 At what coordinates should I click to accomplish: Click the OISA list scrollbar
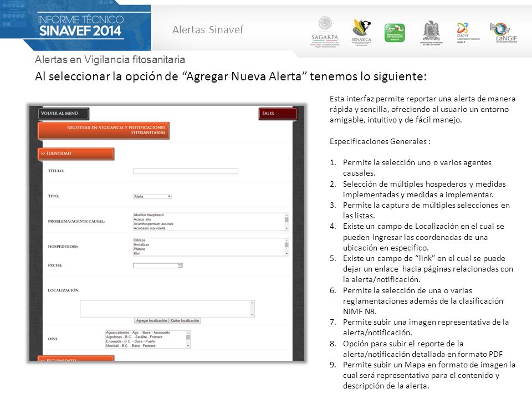point(188,339)
